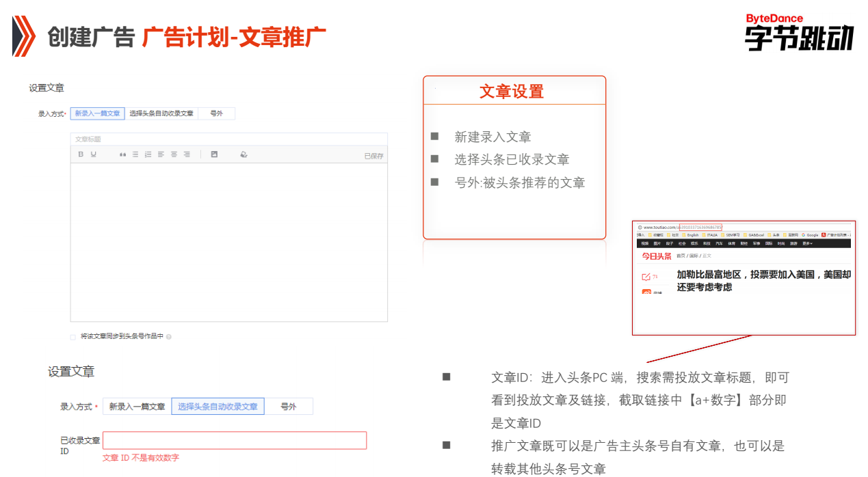Go to 首页 via the breadcrumb link
Screen dimensions: 868x477
point(680,255)
